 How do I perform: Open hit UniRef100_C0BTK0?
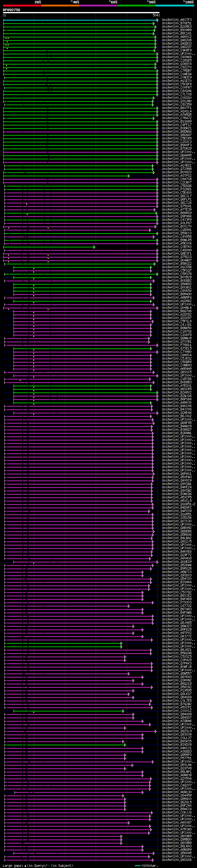click(x=176, y=247)
